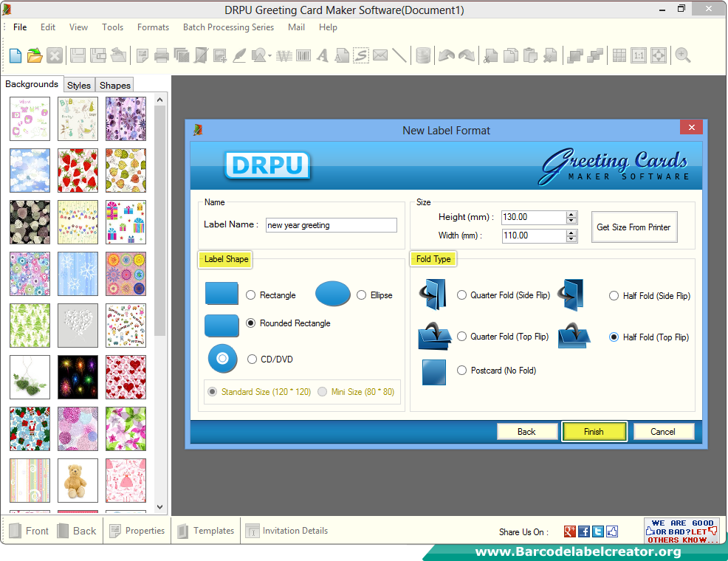This screenshot has width=728, height=561.
Task: Click the zoom magnifier icon
Action: tap(682, 55)
